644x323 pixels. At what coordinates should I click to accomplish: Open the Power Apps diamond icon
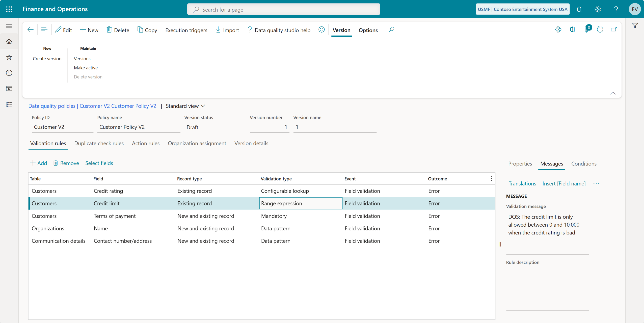[x=558, y=30]
